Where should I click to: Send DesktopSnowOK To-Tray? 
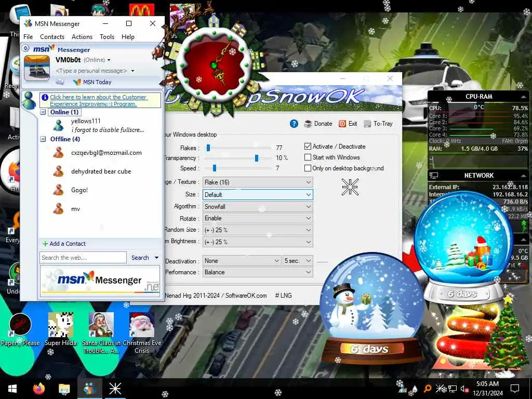(378, 124)
